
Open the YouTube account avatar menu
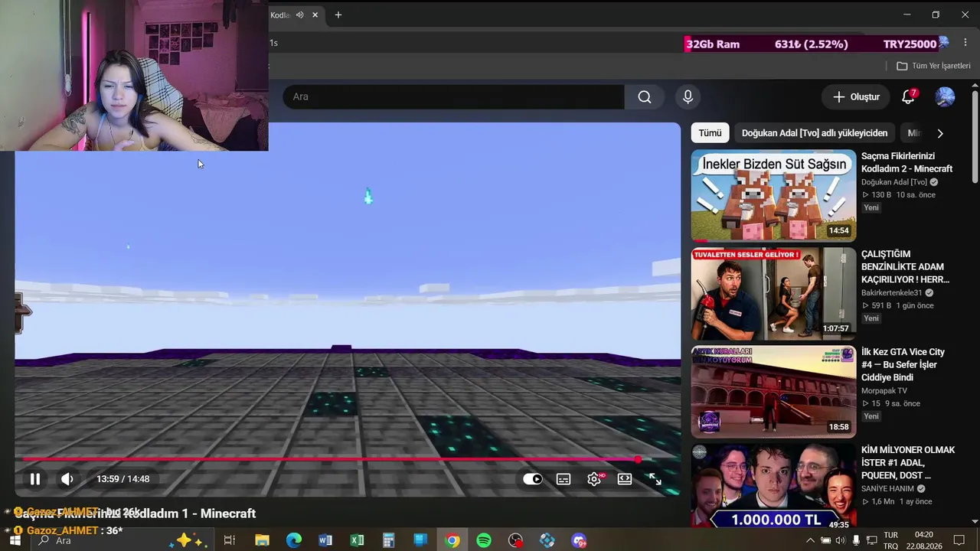945,96
